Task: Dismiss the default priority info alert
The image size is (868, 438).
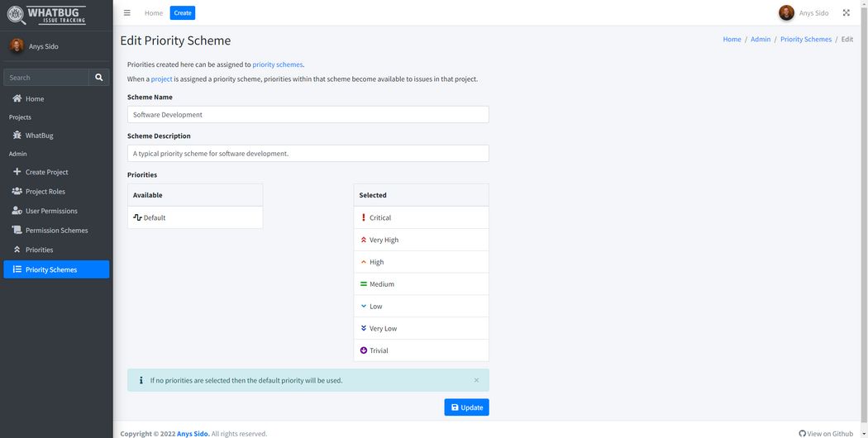Action: point(476,380)
